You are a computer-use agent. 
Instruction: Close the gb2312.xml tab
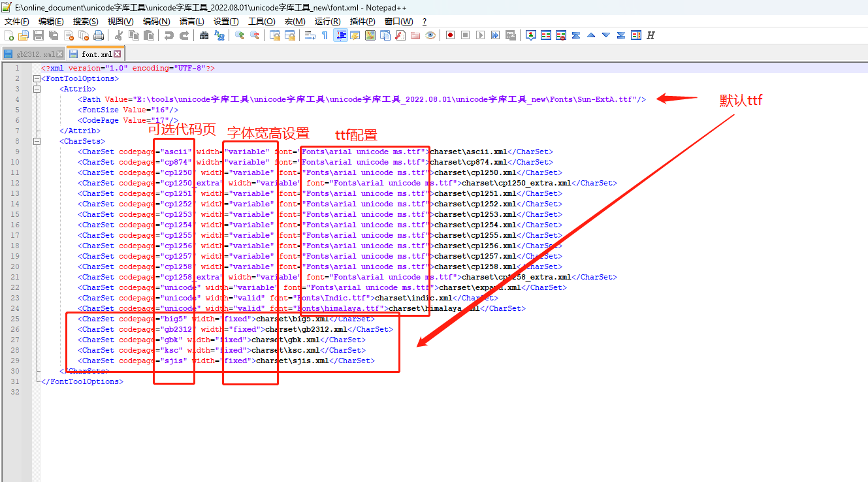pos(60,54)
